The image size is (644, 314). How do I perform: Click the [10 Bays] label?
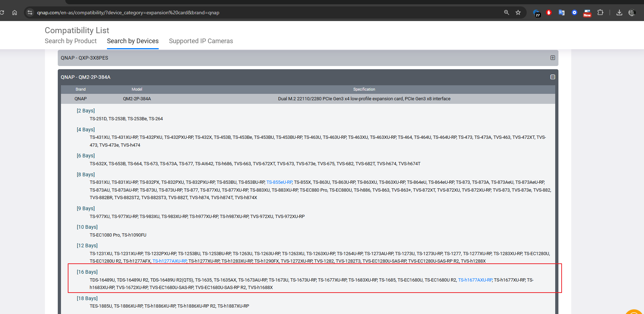tap(87, 227)
